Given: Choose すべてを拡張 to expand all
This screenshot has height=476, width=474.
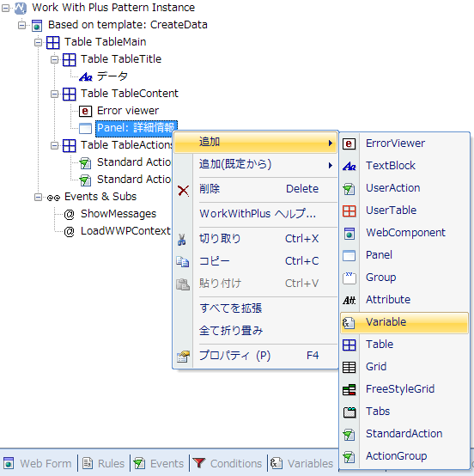Looking at the screenshot, I should tap(256, 308).
